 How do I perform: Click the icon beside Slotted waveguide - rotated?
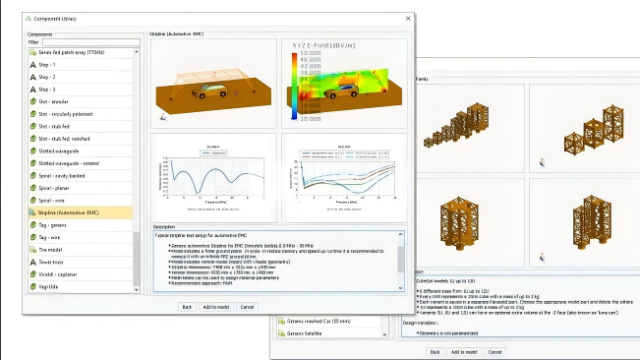coord(33,163)
